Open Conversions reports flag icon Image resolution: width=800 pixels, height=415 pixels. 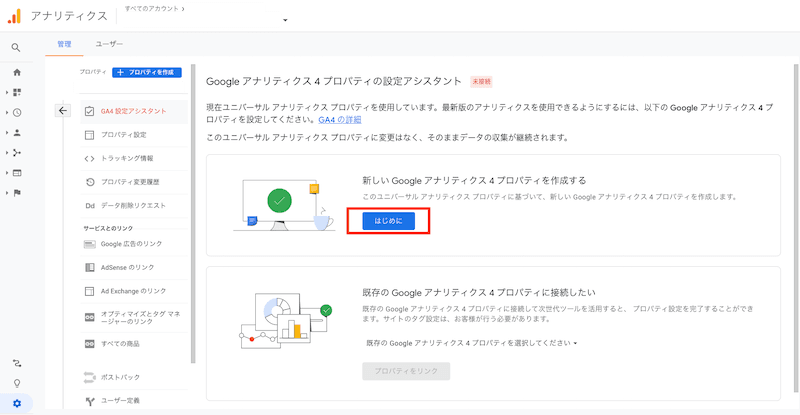(17, 193)
